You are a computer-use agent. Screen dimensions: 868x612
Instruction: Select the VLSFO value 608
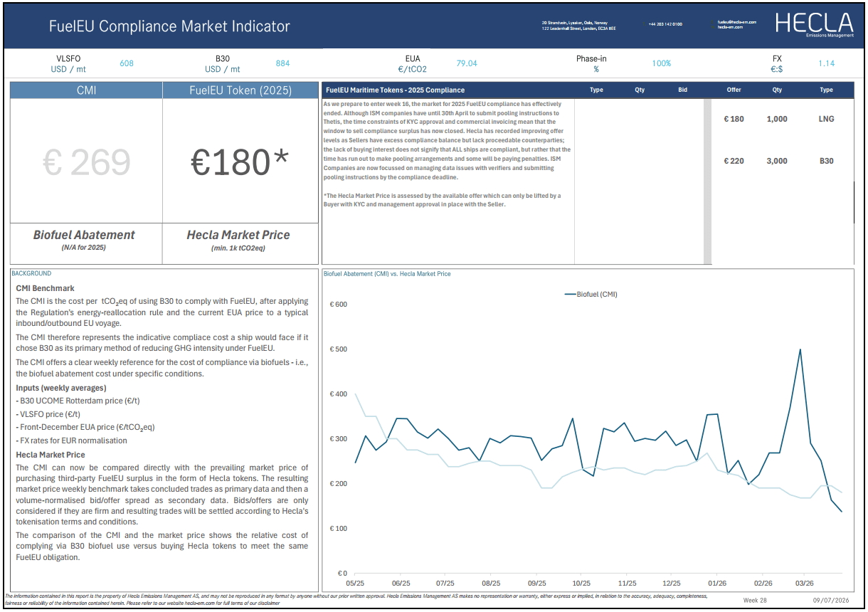[x=127, y=63]
